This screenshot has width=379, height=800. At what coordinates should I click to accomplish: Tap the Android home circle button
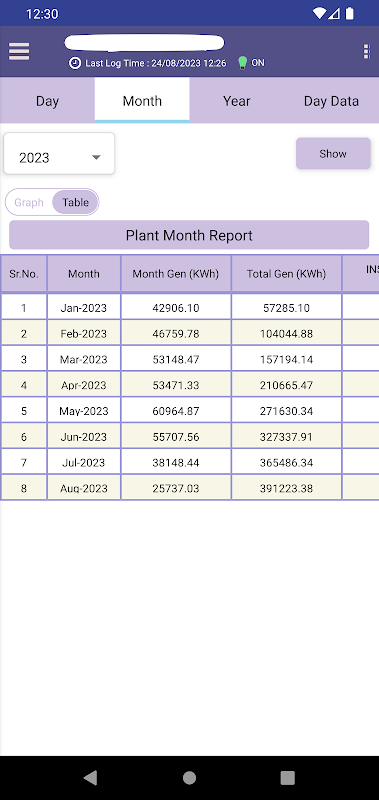point(189,777)
